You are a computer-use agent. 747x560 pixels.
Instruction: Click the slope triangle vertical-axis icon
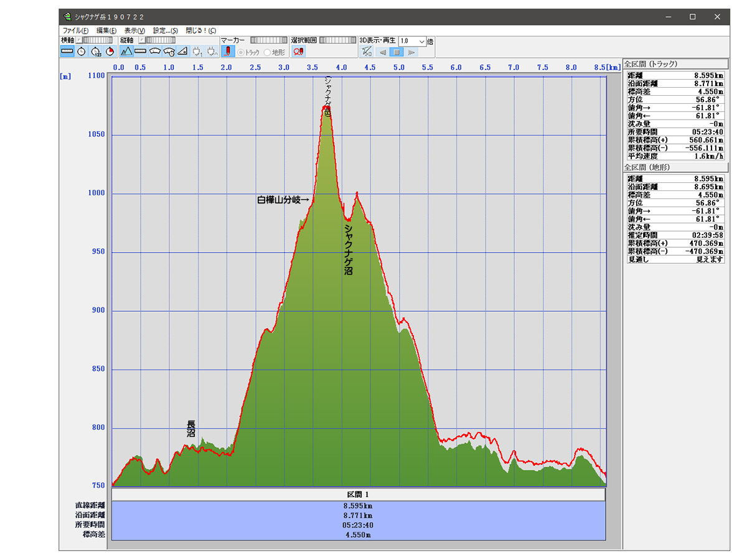(183, 52)
